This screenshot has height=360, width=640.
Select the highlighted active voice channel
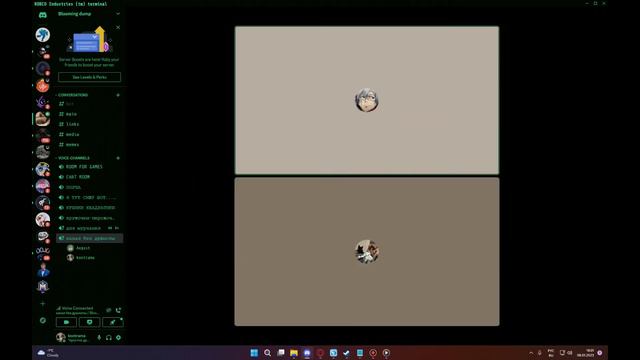pyautogui.click(x=89, y=238)
